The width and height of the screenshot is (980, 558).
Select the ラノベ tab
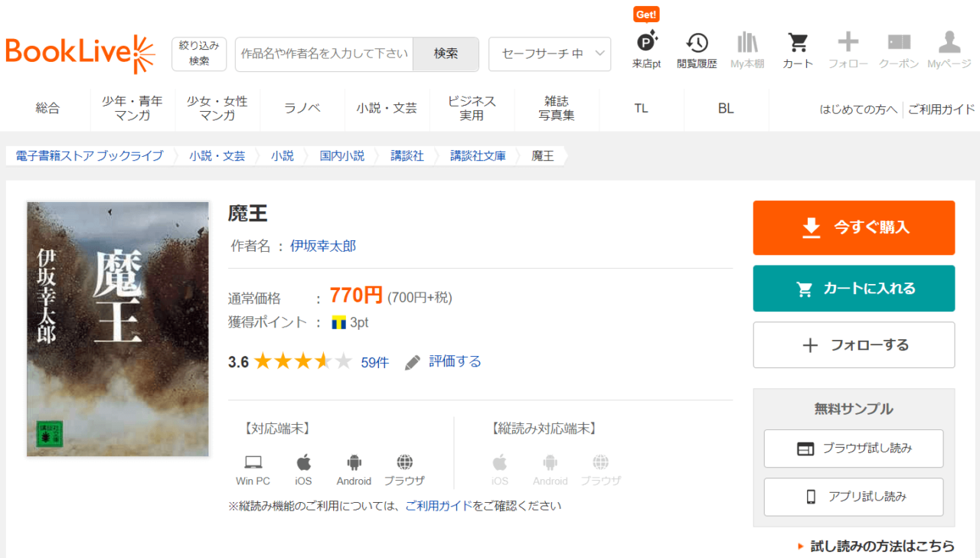pyautogui.click(x=302, y=109)
